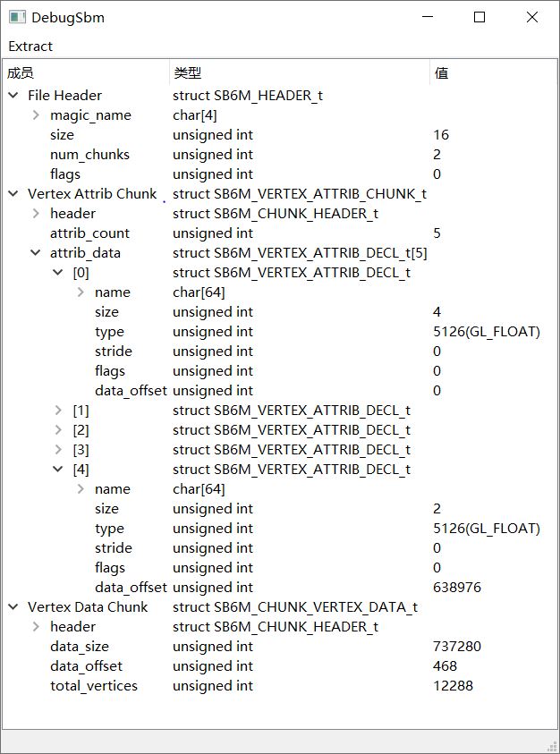This screenshot has height=754, width=560.
Task: Open the Extract menu
Action: coord(30,47)
